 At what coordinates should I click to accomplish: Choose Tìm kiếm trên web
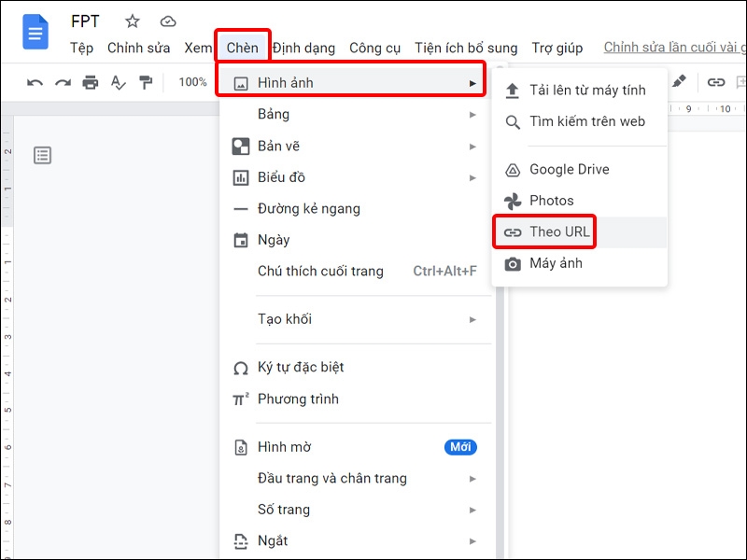click(x=579, y=121)
